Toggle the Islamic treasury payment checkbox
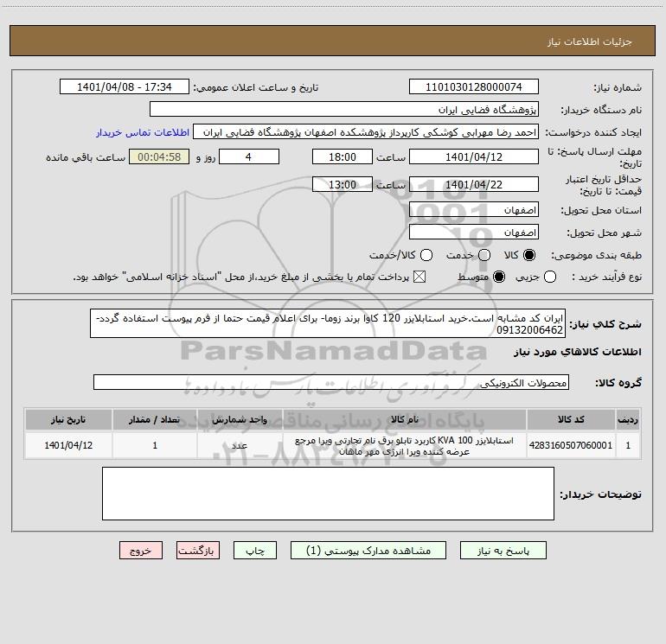This screenshot has height=644, width=666. [419, 277]
